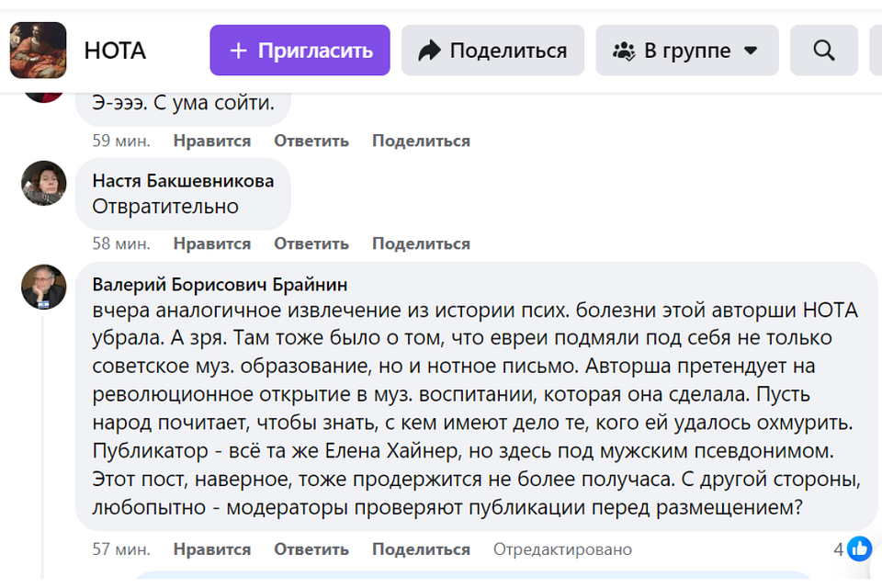Viewport: 882px width, 588px height.
Task: Click Валерий Брайнин's profile avatar
Action: coord(43,287)
